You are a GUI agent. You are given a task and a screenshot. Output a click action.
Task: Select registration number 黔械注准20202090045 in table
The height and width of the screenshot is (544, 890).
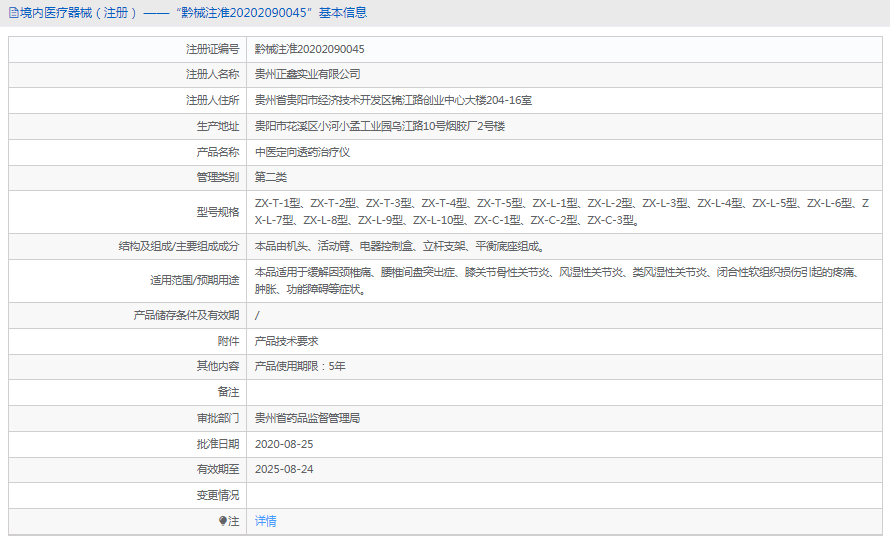pos(309,49)
